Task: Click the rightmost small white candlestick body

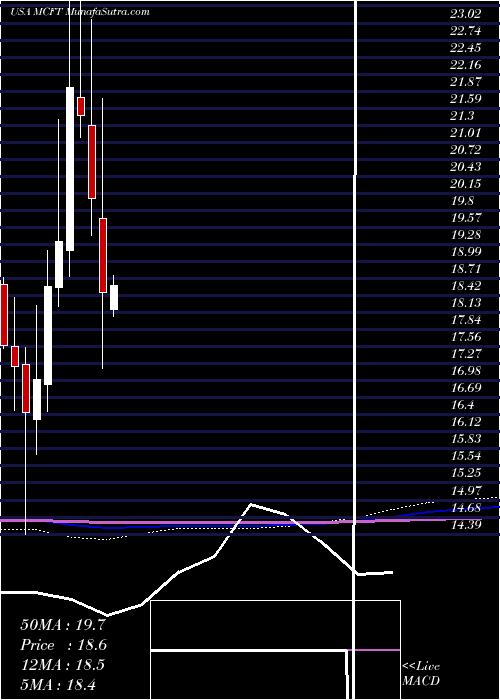Action: (x=114, y=297)
